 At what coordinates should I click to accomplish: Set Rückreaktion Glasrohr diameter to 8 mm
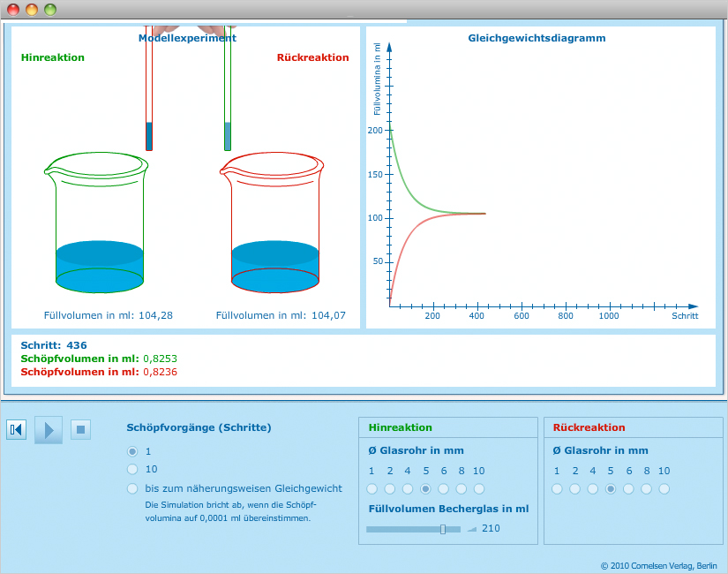647,488
